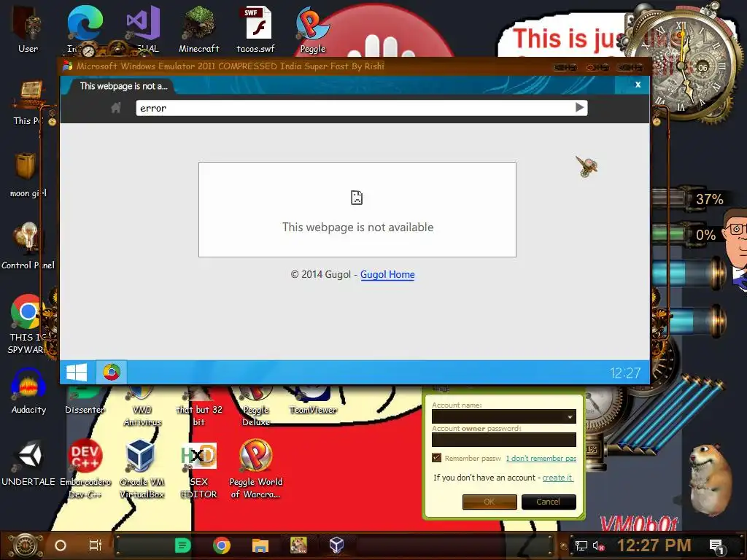Click the go arrow in address bar
The width and height of the screenshot is (747, 560).
click(579, 108)
